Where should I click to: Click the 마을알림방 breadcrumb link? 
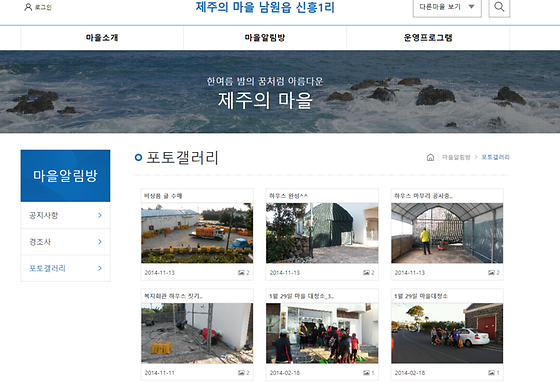point(456,157)
